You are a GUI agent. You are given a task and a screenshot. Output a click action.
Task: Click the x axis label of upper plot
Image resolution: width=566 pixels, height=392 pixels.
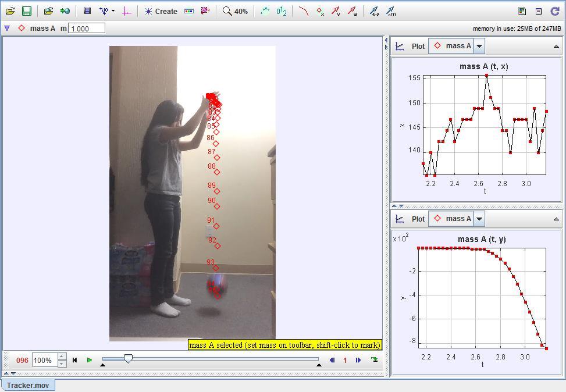pyautogui.click(x=402, y=126)
